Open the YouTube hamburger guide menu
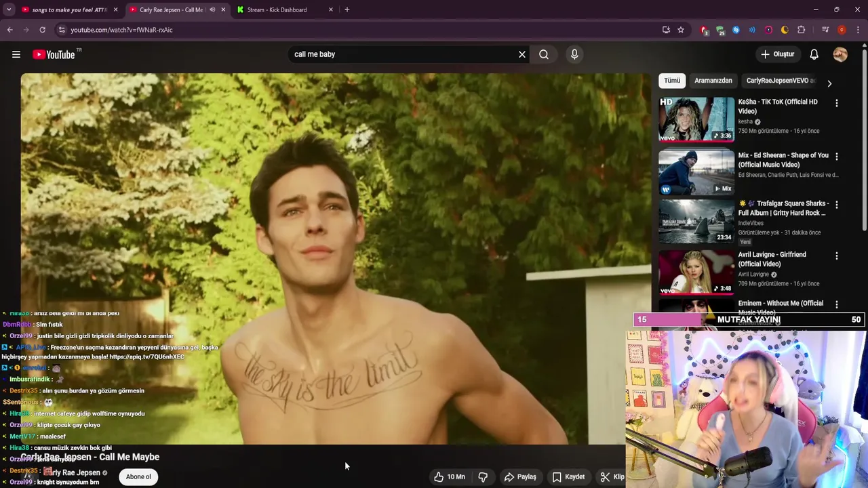868x488 pixels. 16,54
